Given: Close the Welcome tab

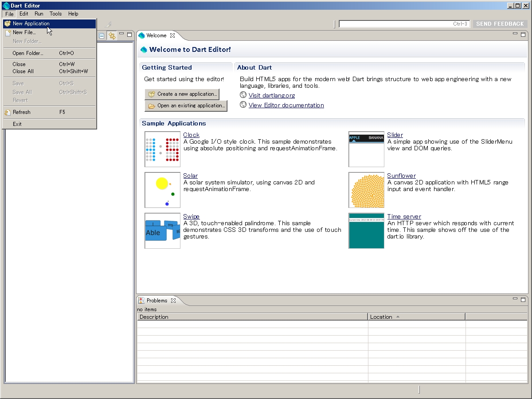Looking at the screenshot, I should [172, 35].
